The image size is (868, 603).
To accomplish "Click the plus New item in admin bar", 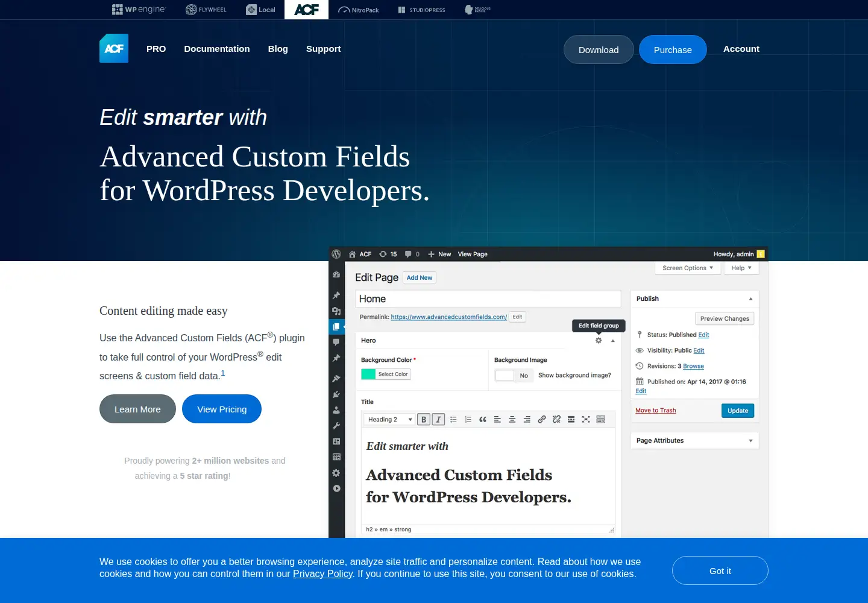I will (x=439, y=254).
